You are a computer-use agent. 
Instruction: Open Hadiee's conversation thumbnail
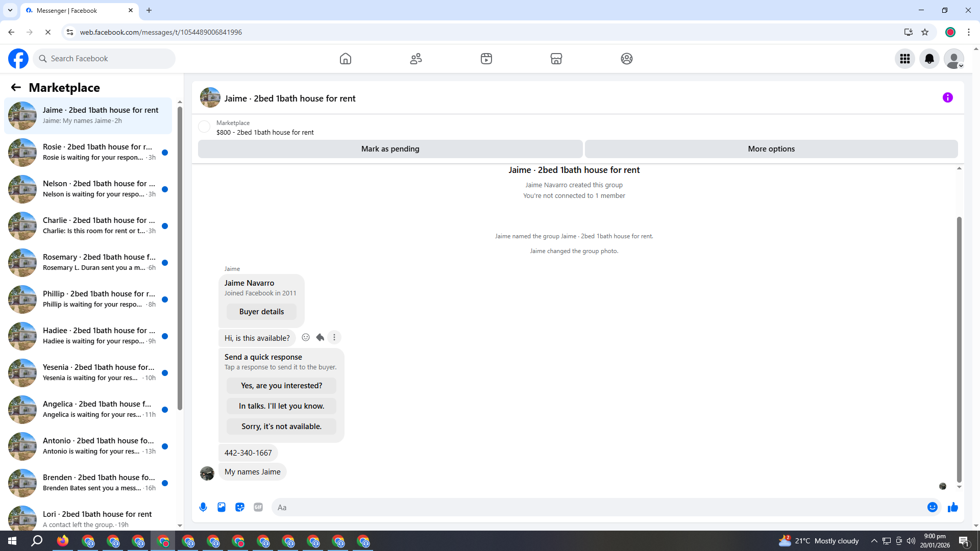pyautogui.click(x=22, y=336)
